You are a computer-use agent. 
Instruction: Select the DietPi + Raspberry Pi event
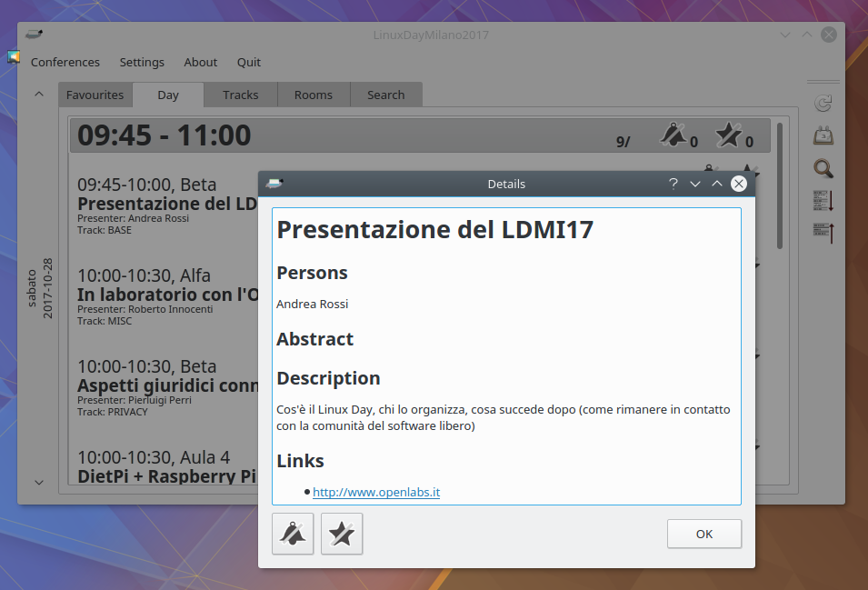[167, 466]
